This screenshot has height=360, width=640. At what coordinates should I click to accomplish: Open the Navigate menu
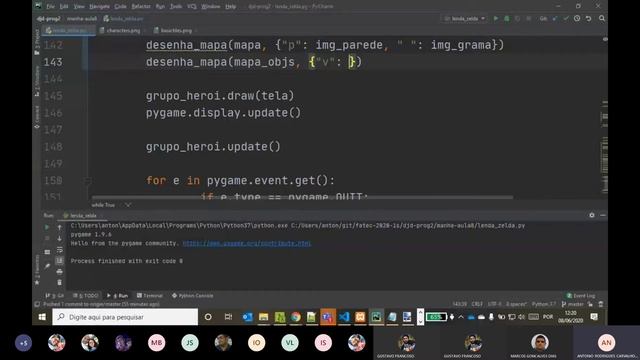pos(100,7)
